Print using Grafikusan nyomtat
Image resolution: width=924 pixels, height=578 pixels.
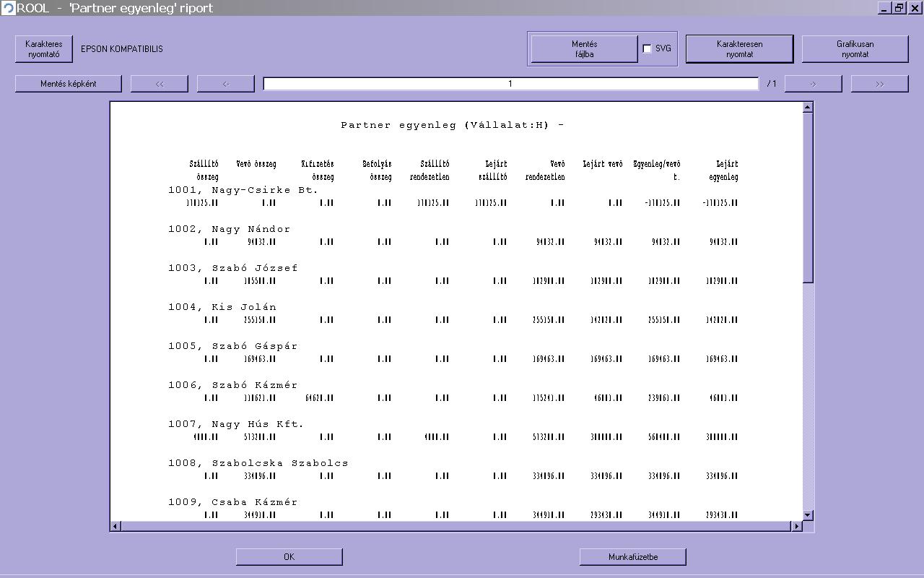[855, 49]
